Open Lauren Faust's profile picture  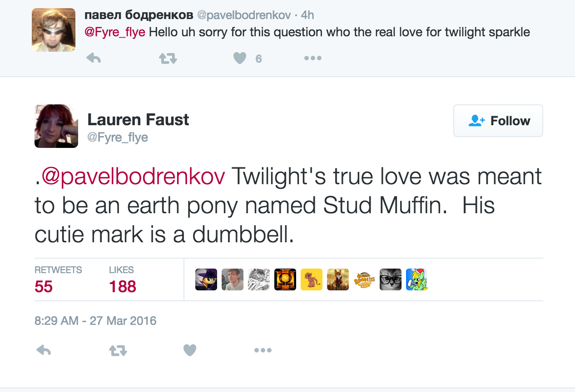tap(56, 126)
